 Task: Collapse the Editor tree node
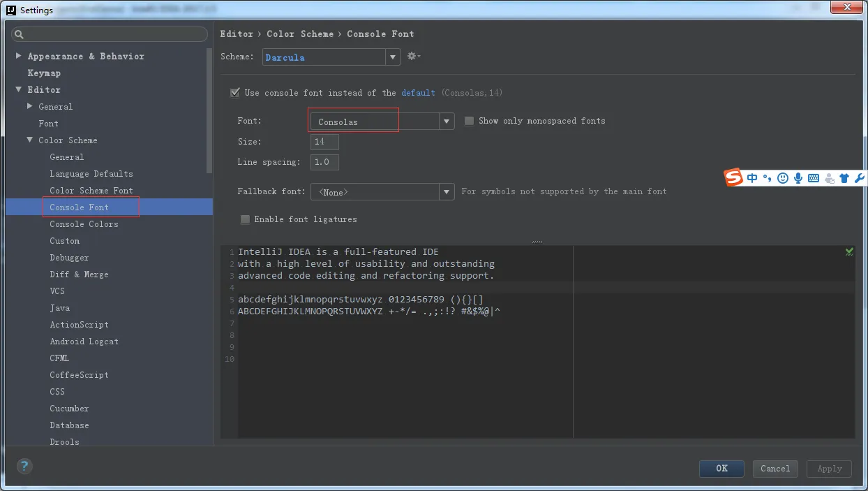[x=19, y=89]
